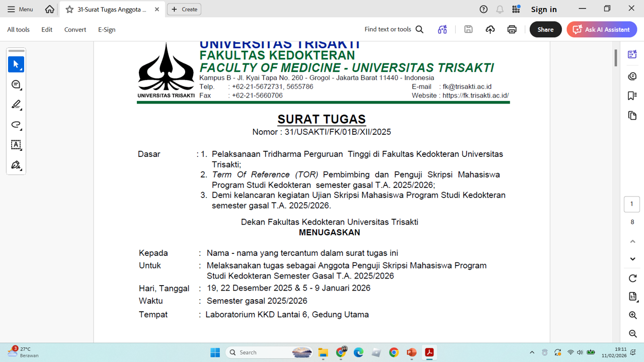Go to previous page up arrow
Screen dimensions: 644x362
tap(633, 241)
